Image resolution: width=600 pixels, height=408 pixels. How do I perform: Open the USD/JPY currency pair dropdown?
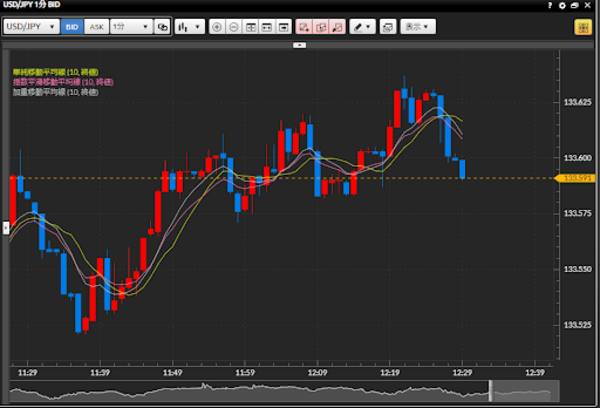pyautogui.click(x=31, y=27)
